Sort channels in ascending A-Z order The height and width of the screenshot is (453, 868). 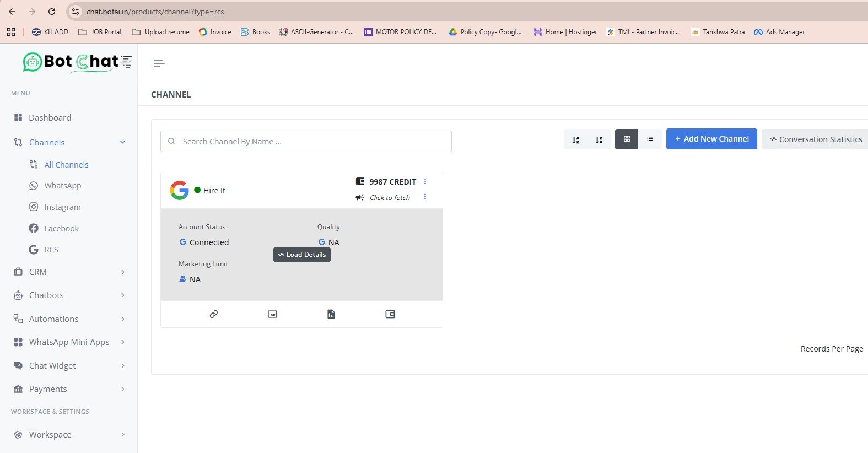pyautogui.click(x=576, y=139)
